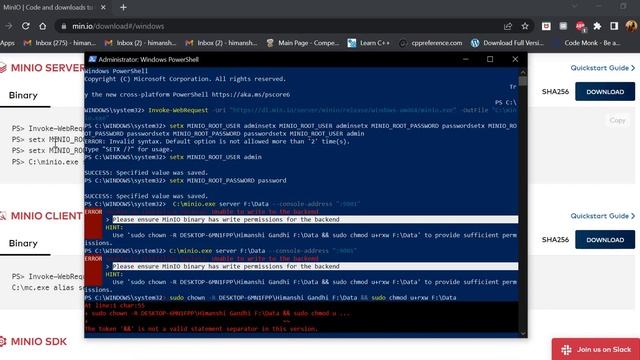The width and height of the screenshot is (640, 360).
Task: Minimize the PowerShell window
Action: click(x=466, y=59)
